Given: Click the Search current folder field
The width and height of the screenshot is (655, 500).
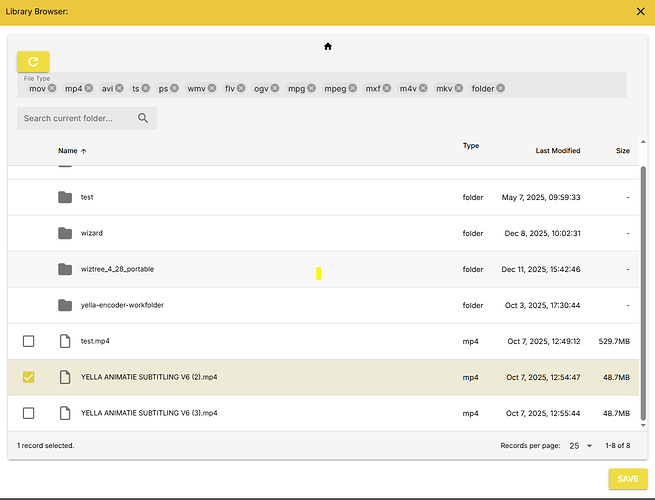Looking at the screenshot, I should click(x=78, y=118).
